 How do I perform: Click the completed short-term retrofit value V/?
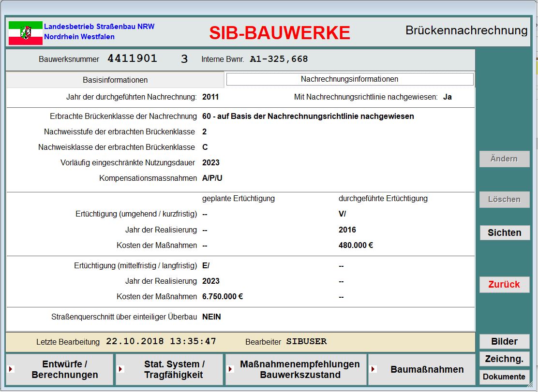[x=343, y=214]
